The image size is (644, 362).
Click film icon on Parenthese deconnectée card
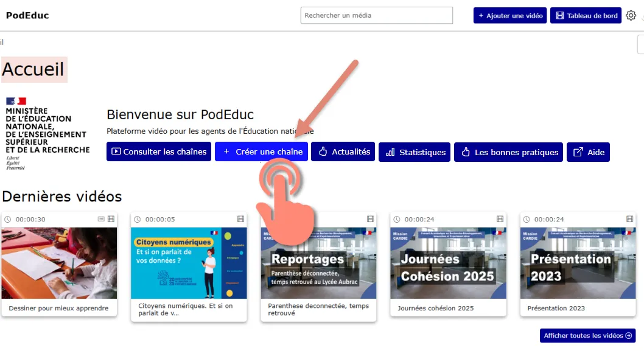coord(371,219)
